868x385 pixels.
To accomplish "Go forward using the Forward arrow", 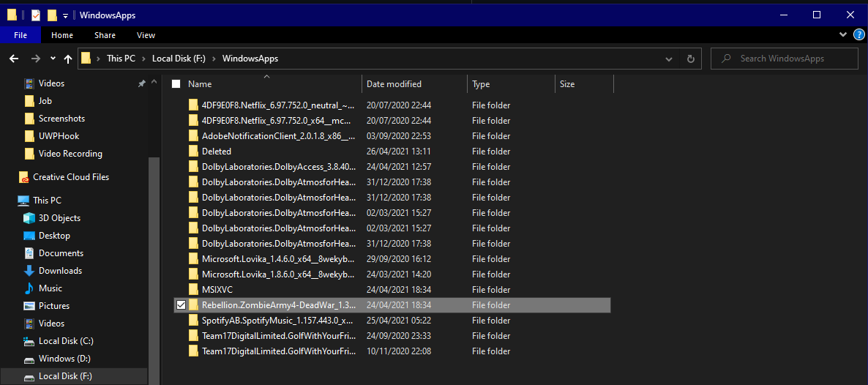I will [x=35, y=58].
